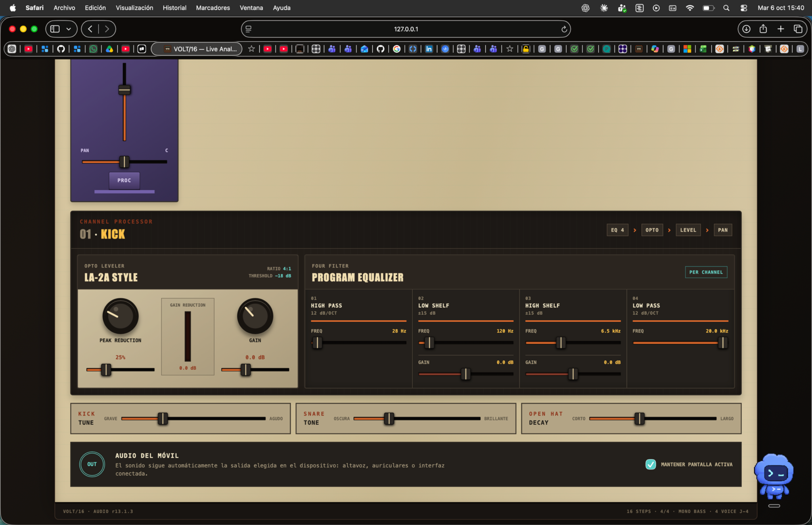
Task: Select the VOLT/16 — Live Anal... tab
Action: tap(197, 49)
